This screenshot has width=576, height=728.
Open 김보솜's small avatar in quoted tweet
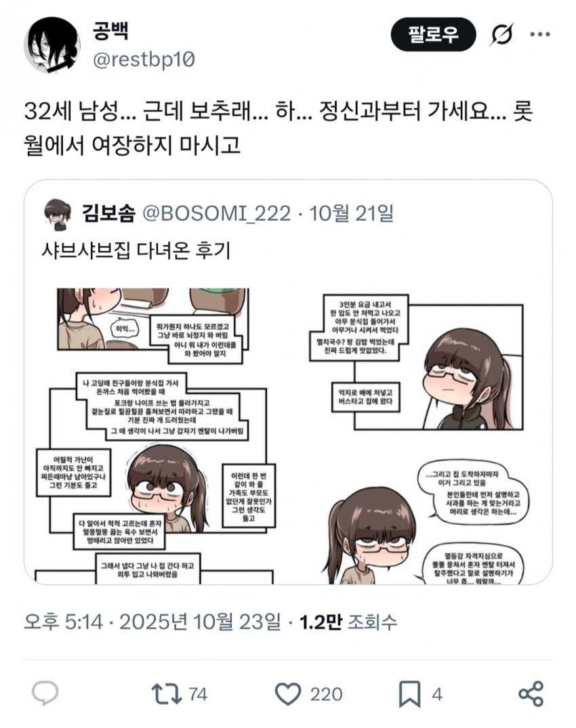[58, 215]
